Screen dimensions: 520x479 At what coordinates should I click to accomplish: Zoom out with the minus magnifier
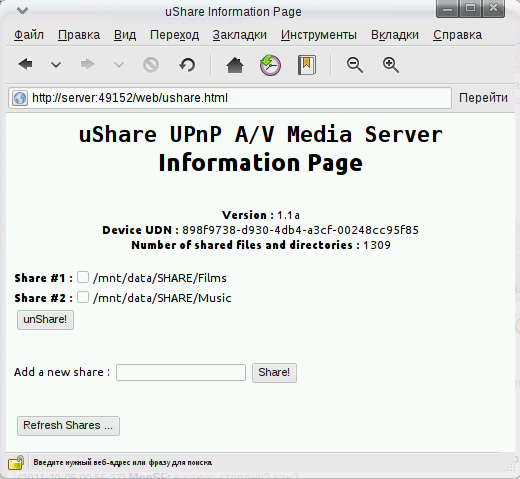point(355,65)
